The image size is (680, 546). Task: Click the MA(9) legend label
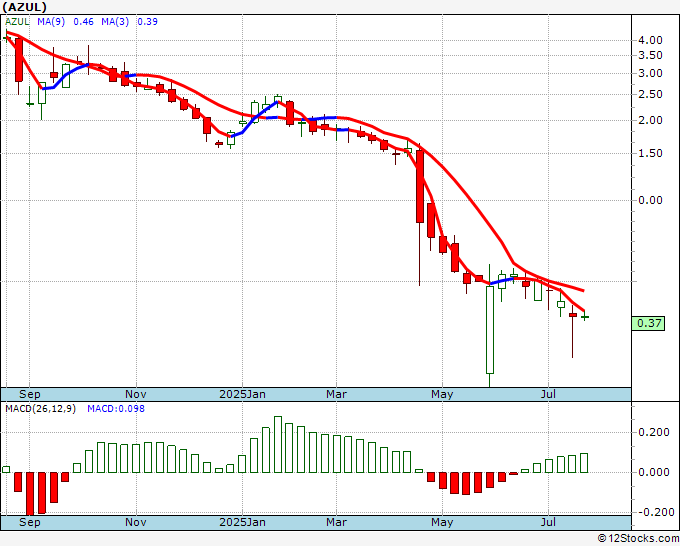click(51, 22)
